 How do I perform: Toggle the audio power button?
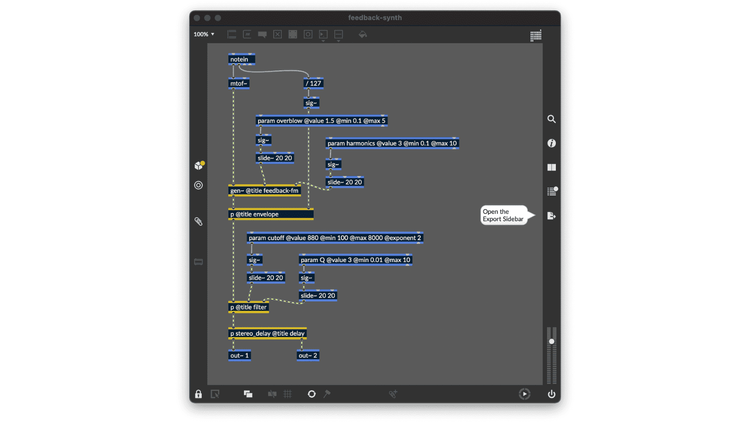point(551,394)
